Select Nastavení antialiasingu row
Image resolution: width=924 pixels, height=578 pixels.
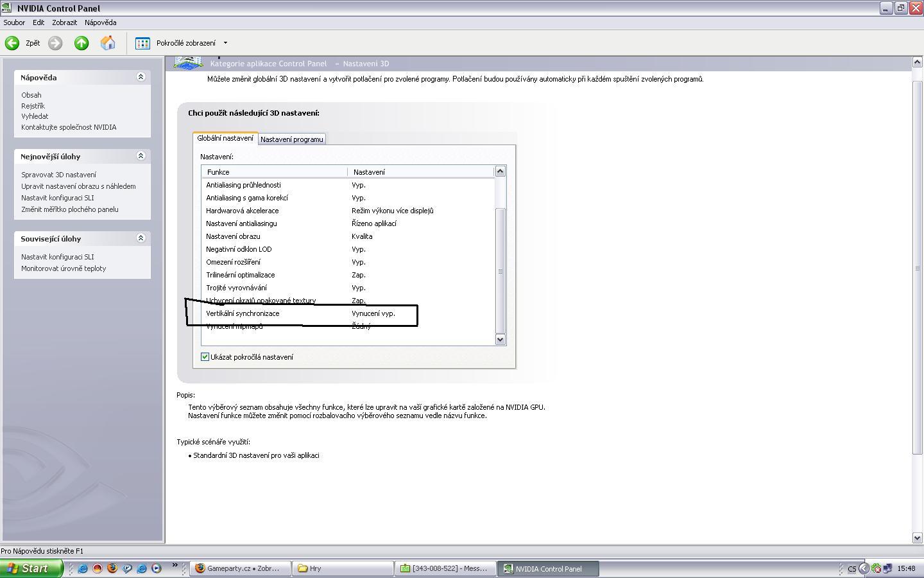click(x=348, y=223)
